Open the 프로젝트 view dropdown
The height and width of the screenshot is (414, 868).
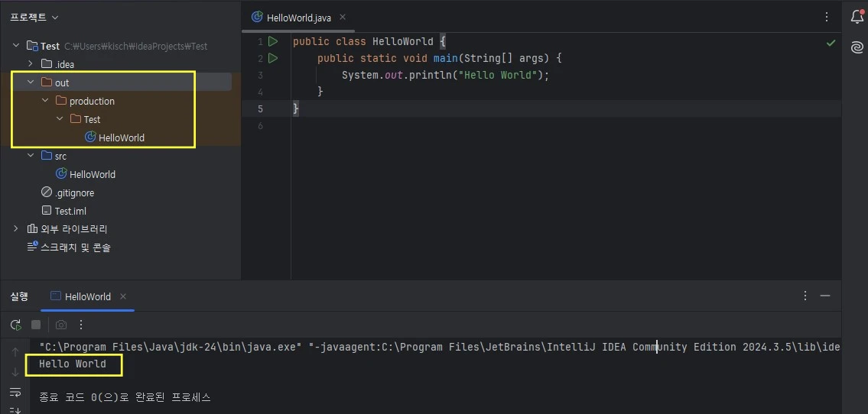pos(34,17)
